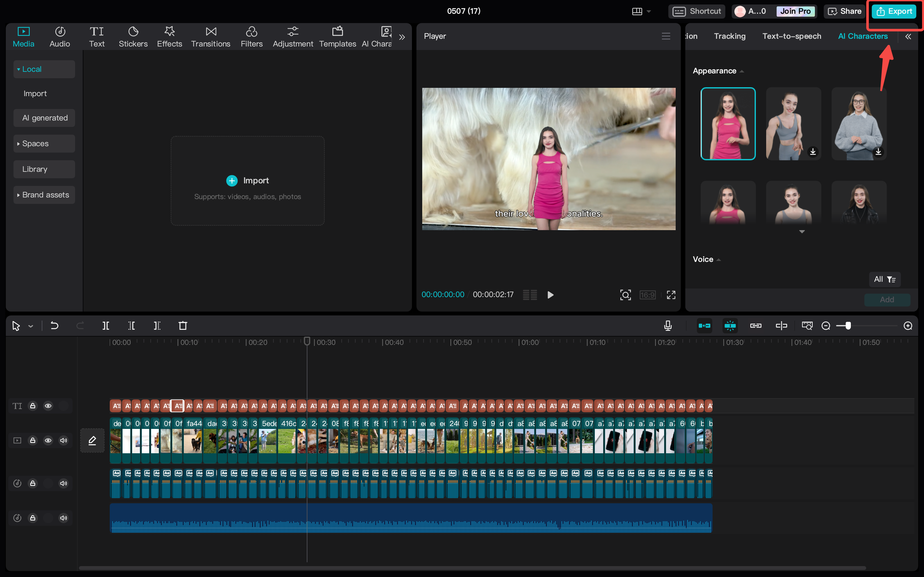Select the Text tool in toolbar
Viewport: 924px width, 577px height.
tap(97, 36)
